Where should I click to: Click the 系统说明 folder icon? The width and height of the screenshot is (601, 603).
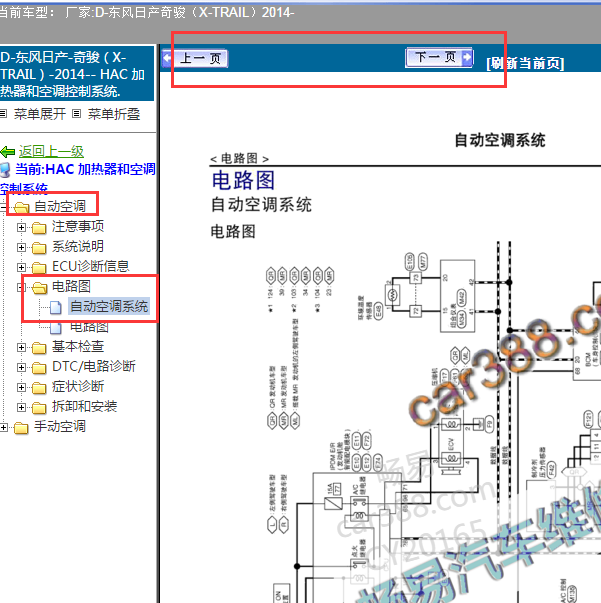tap(39, 248)
